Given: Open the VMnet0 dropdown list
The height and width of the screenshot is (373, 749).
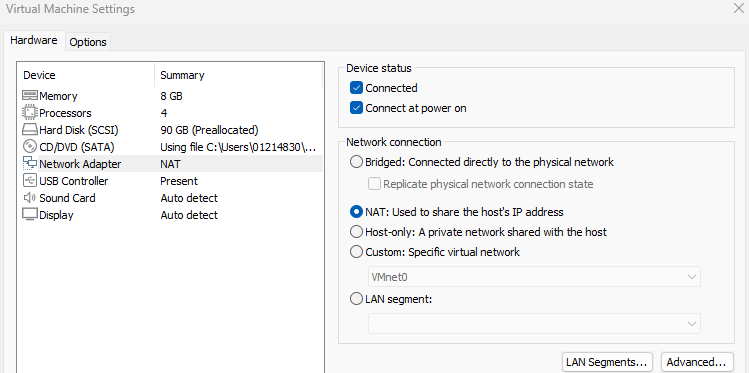Looking at the screenshot, I should coord(534,277).
